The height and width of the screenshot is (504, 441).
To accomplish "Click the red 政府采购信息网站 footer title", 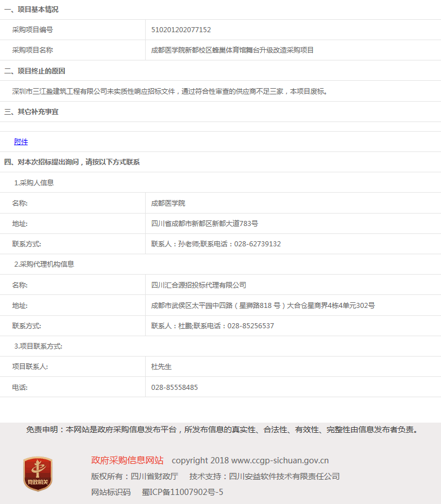I will pyautogui.click(x=127, y=460).
